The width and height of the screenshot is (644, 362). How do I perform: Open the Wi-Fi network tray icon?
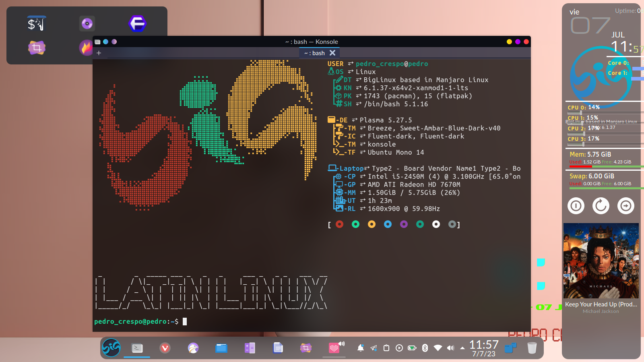(x=438, y=348)
